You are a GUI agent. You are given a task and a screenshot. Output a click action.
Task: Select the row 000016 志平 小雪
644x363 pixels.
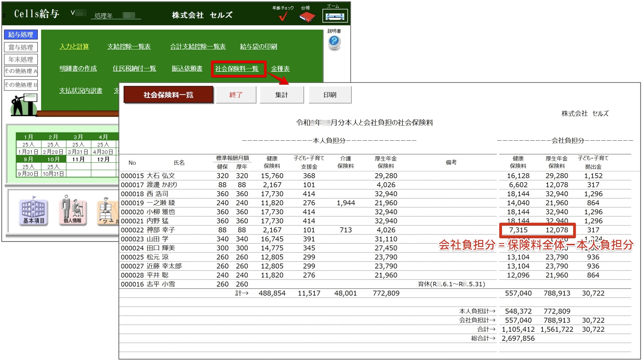tap(375, 284)
